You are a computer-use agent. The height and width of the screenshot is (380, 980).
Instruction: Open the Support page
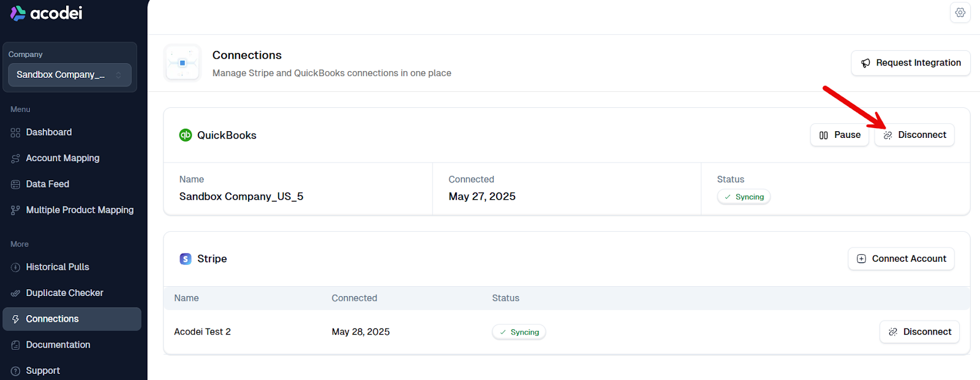pyautogui.click(x=43, y=370)
